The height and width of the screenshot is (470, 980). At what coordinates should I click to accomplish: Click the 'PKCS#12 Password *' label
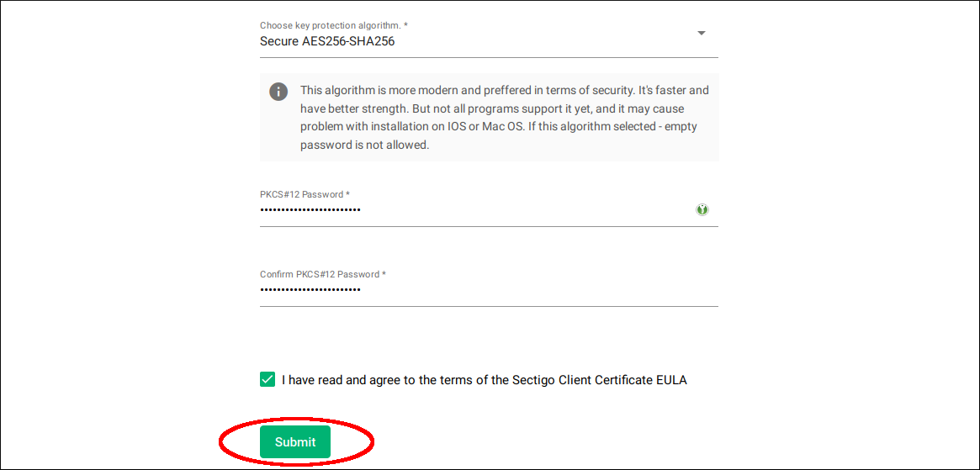305,194
